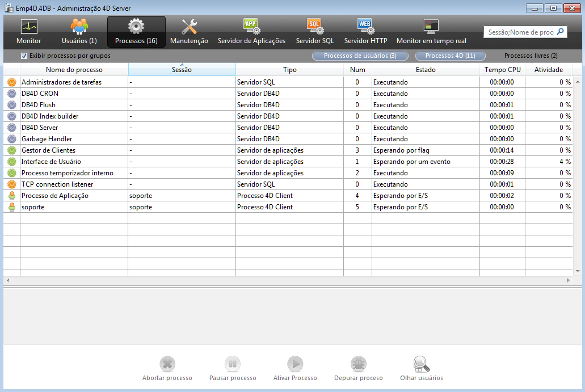
Task: Open the Usuários (1) page
Action: 79,27
